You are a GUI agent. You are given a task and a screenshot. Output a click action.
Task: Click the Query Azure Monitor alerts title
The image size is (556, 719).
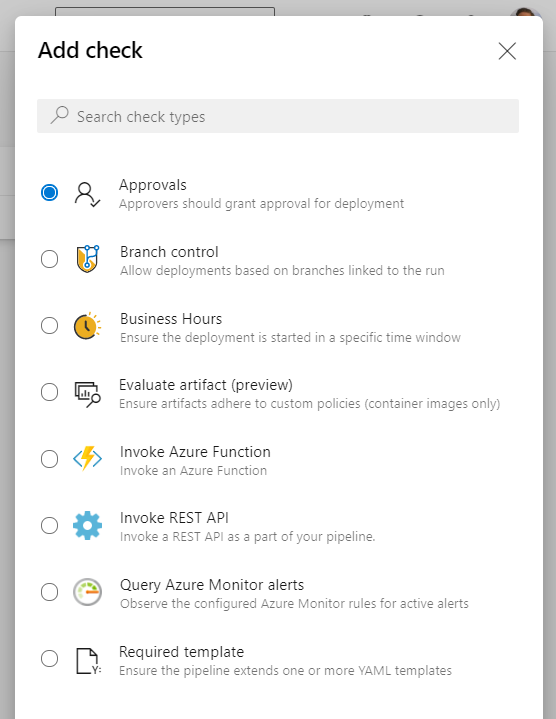click(212, 585)
